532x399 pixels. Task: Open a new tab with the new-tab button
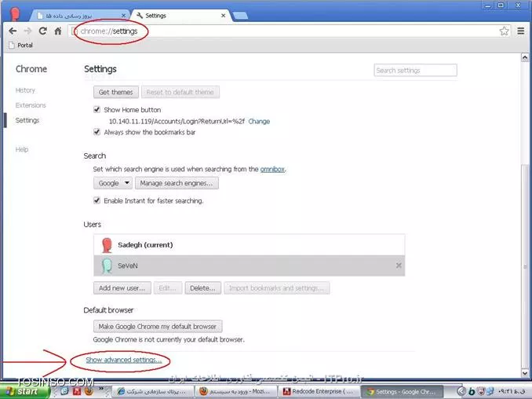240,16
